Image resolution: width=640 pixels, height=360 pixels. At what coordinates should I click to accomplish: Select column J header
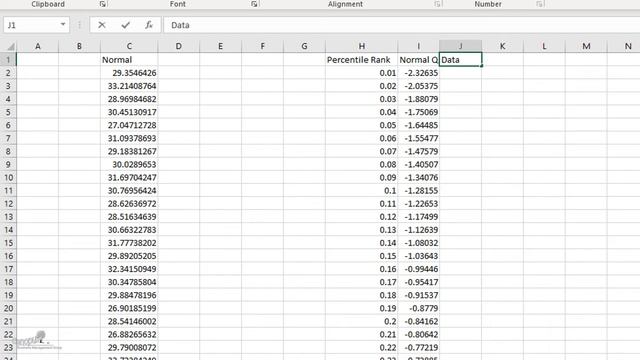coord(460,47)
